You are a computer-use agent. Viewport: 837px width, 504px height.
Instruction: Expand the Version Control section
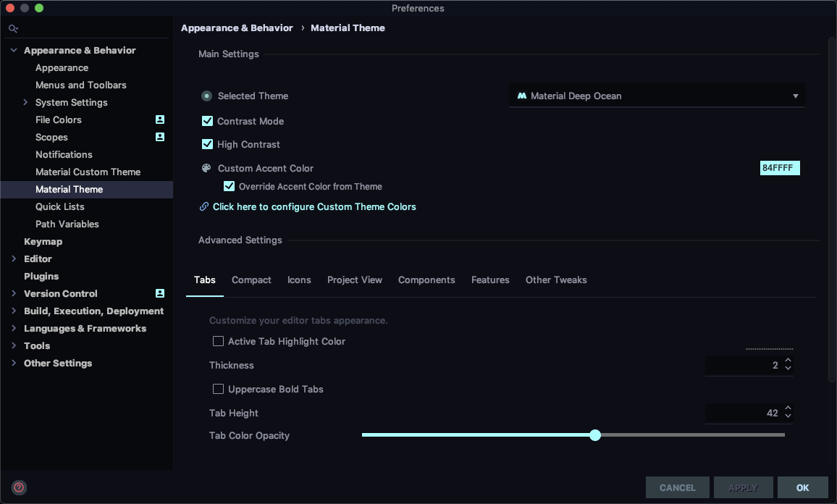tap(14, 293)
